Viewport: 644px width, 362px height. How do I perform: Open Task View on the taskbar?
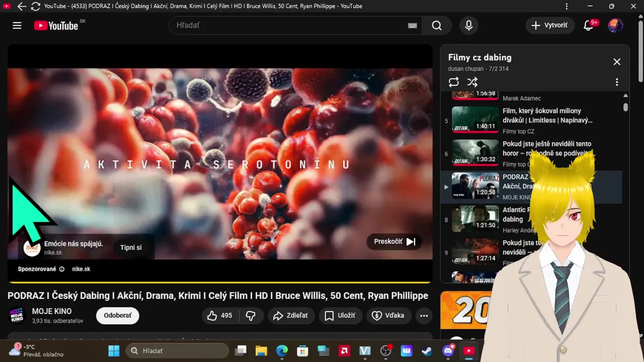click(x=241, y=350)
